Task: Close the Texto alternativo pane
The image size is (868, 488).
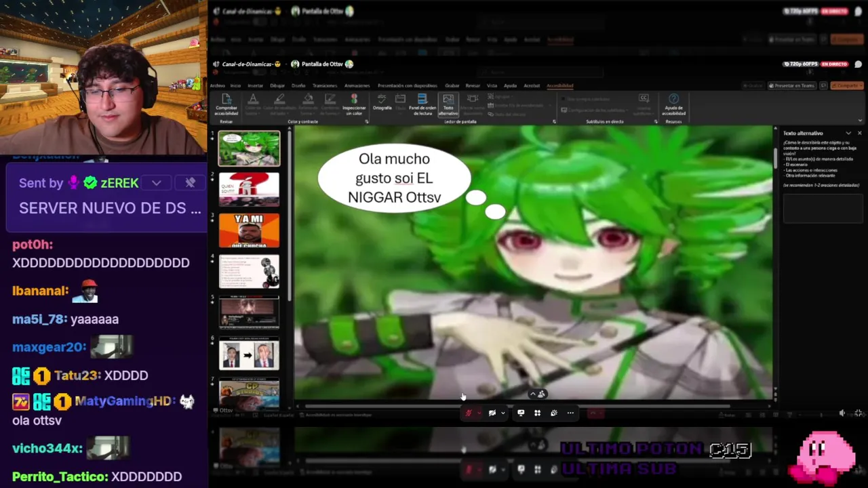Action: click(x=859, y=133)
